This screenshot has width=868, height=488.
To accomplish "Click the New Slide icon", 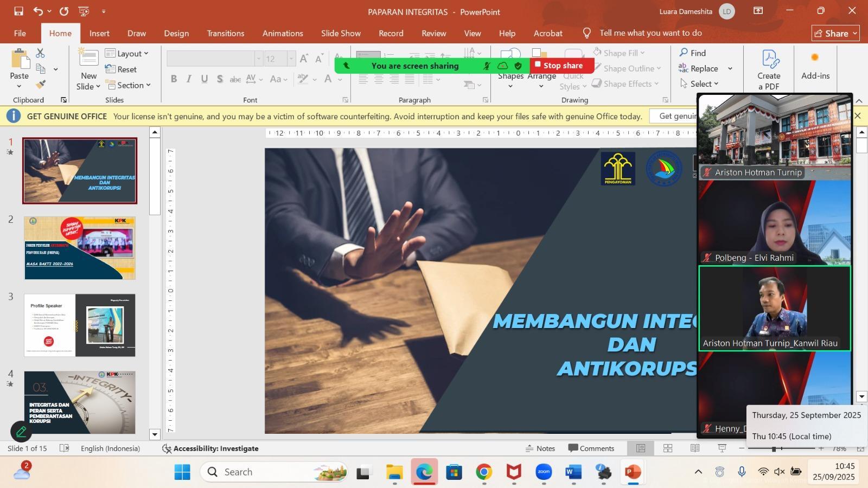I will point(88,59).
